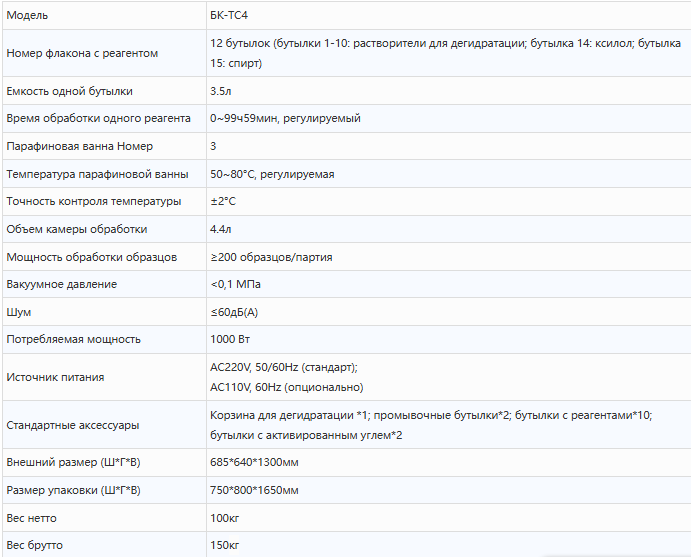Click 'Парафиновая ванна Номер' label
This screenshot has width=691, height=557.
80,146
